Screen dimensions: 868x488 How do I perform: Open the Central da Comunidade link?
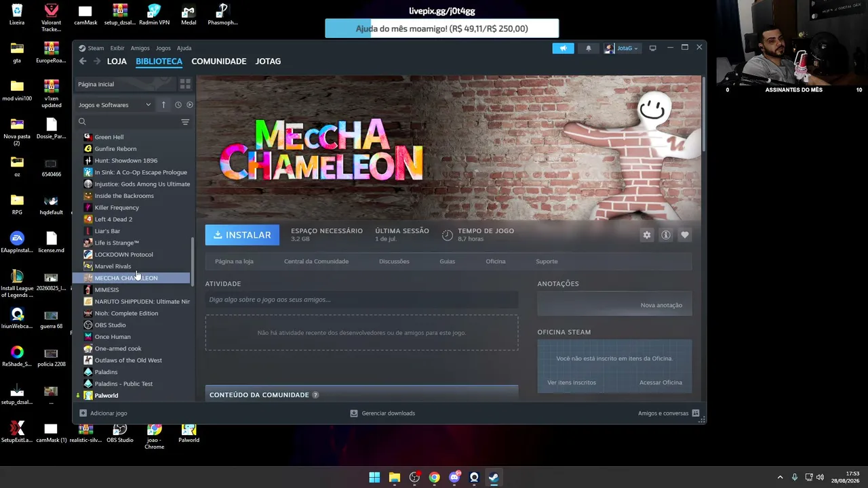[x=316, y=262]
